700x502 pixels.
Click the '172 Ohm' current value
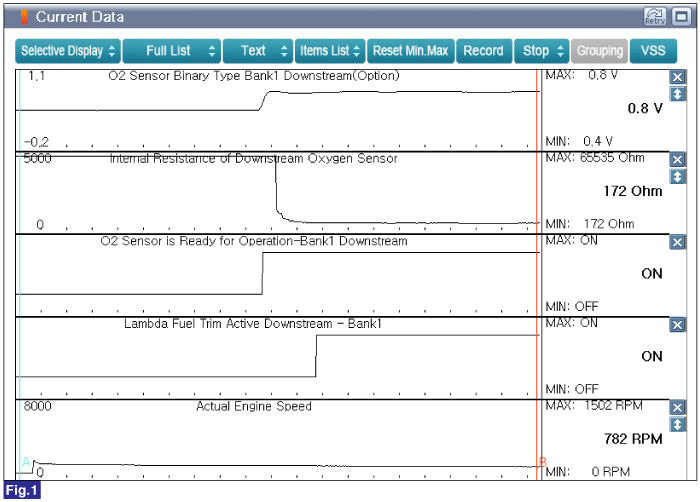633,191
